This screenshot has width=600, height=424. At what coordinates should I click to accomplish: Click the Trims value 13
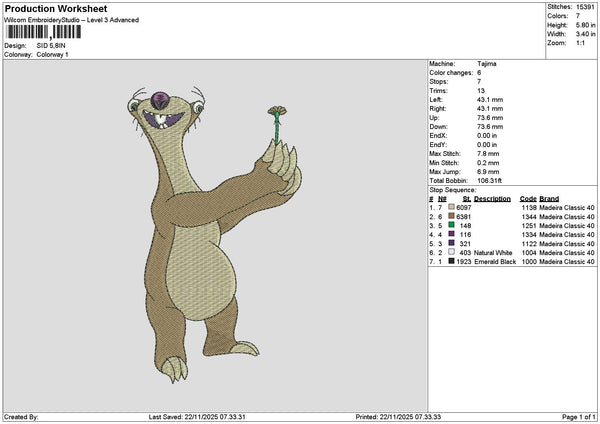pyautogui.click(x=481, y=91)
